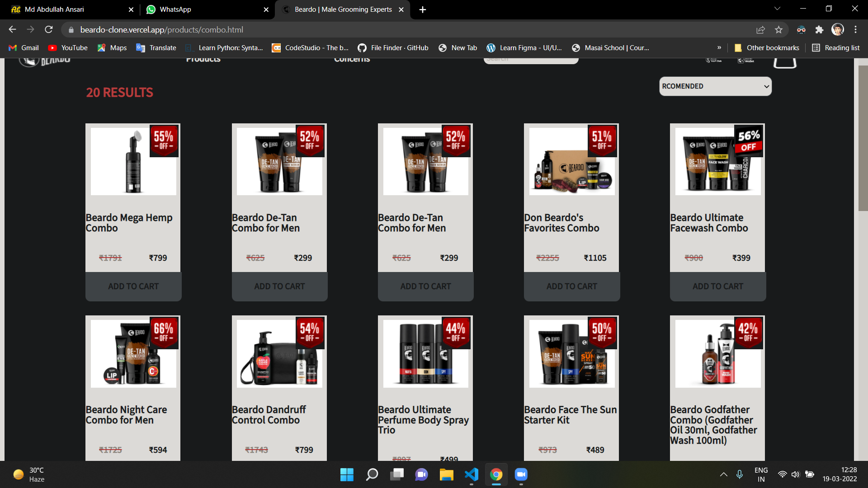Open File Explorer from the taskbar
This screenshot has width=868, height=488.
[x=446, y=474]
